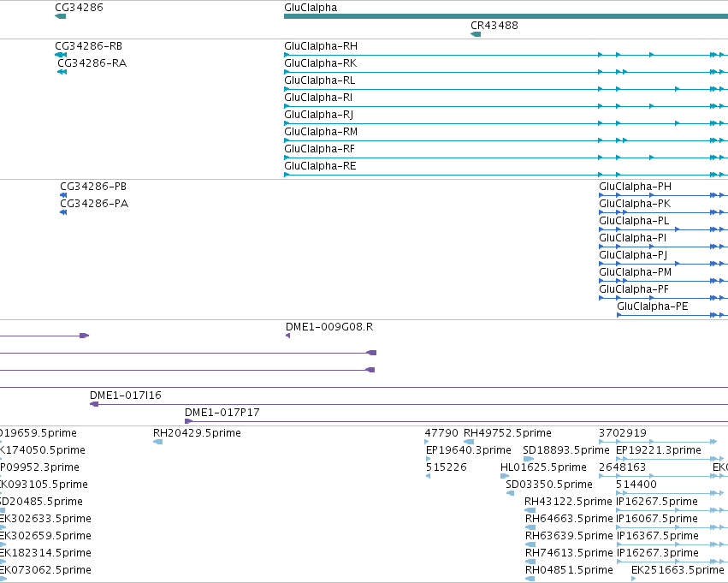728x583 pixels.
Task: Select the GluClalpha-RM transcript label
Action: (321, 132)
